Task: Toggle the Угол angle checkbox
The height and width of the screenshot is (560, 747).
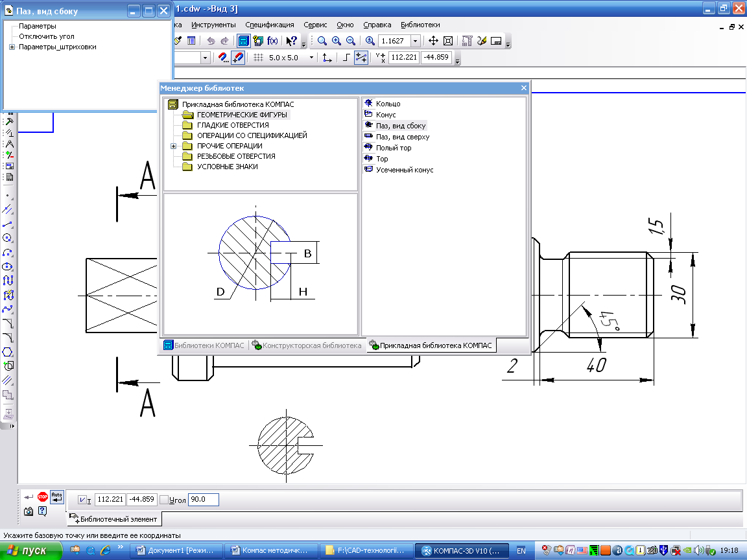Action: 164,500
